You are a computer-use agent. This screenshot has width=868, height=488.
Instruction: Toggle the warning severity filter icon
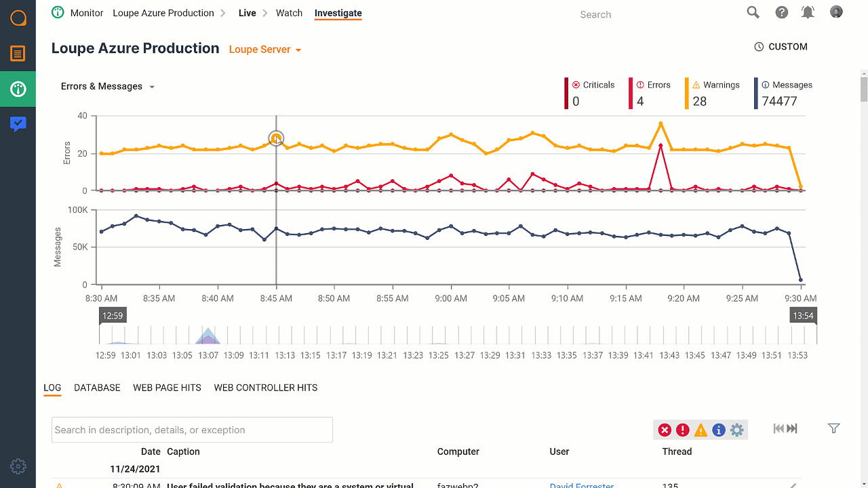pos(701,430)
